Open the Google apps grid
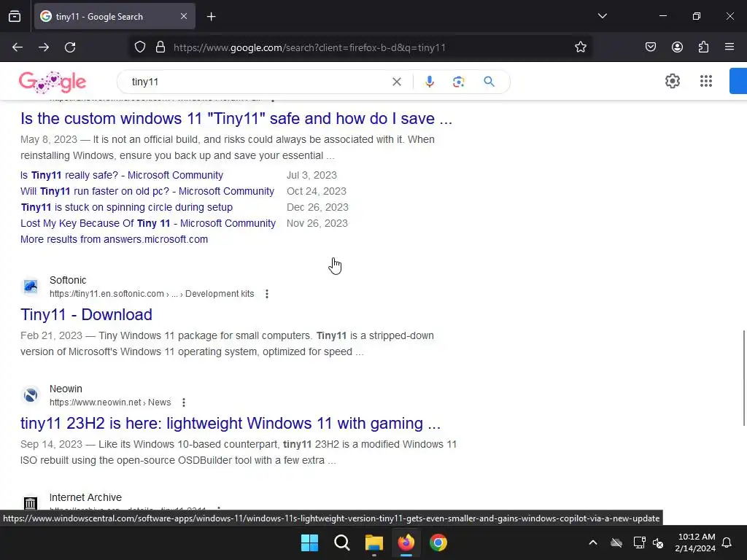 [x=706, y=81]
